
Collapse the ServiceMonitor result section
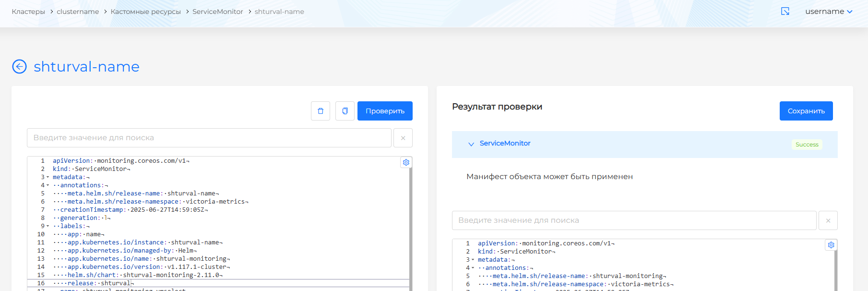click(x=471, y=144)
